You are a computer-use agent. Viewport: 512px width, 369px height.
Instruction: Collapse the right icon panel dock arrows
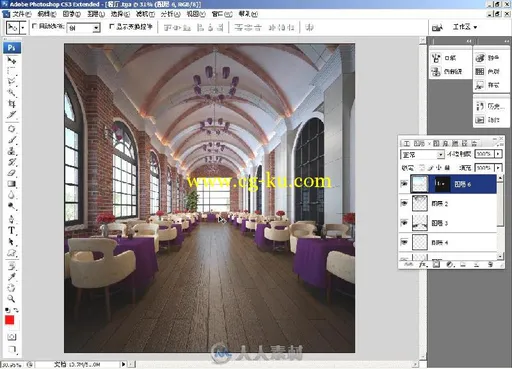[x=506, y=41]
